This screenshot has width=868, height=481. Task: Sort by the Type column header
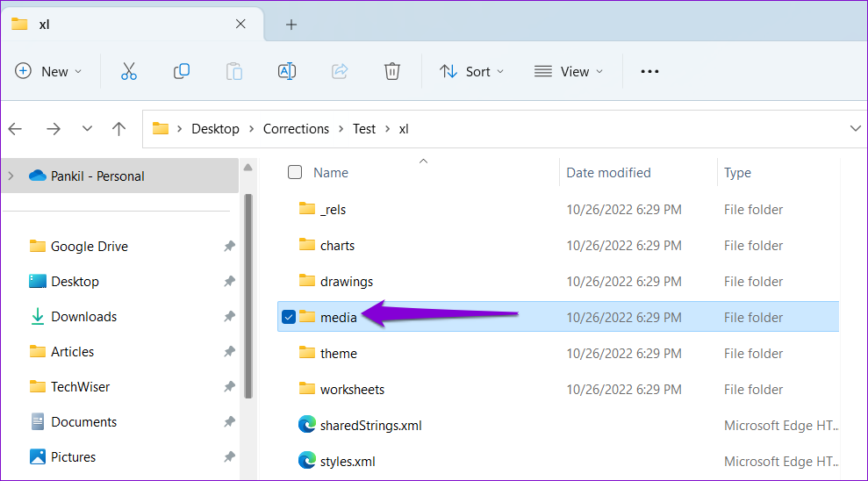737,173
